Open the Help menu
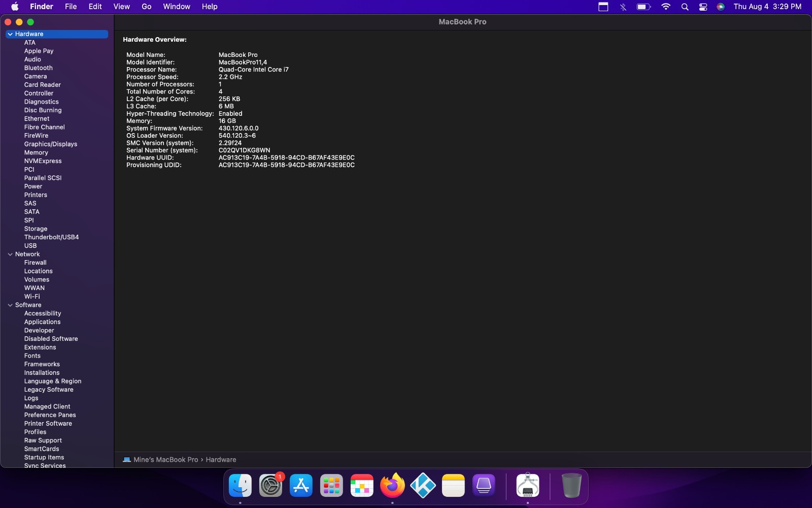812x508 pixels. 210,7
